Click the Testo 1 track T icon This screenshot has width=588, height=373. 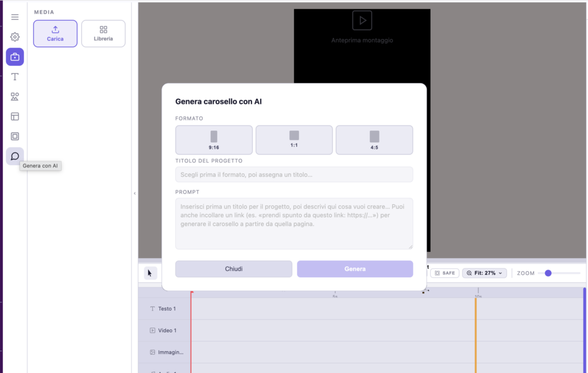(152, 309)
